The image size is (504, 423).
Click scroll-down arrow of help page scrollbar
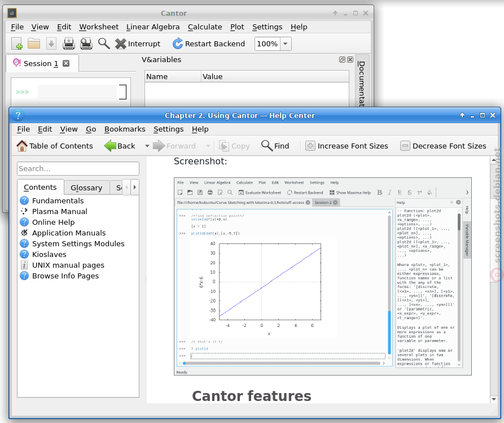(x=494, y=399)
